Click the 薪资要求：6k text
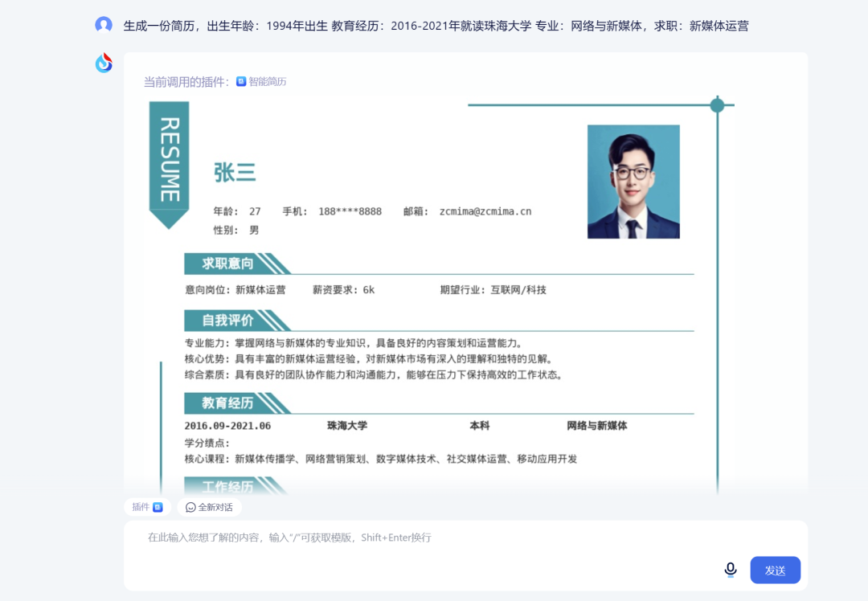Image resolution: width=868 pixels, height=601 pixels. pos(344,290)
